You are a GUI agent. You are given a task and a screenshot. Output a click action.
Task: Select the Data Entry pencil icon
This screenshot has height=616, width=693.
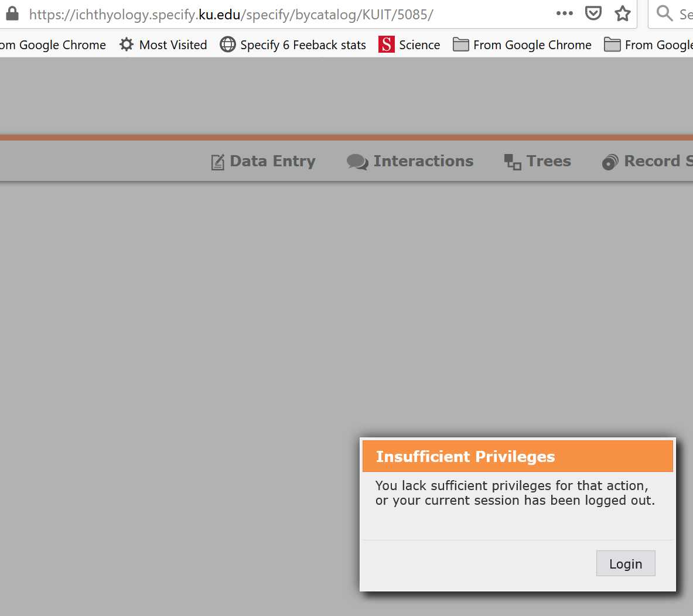(x=217, y=161)
